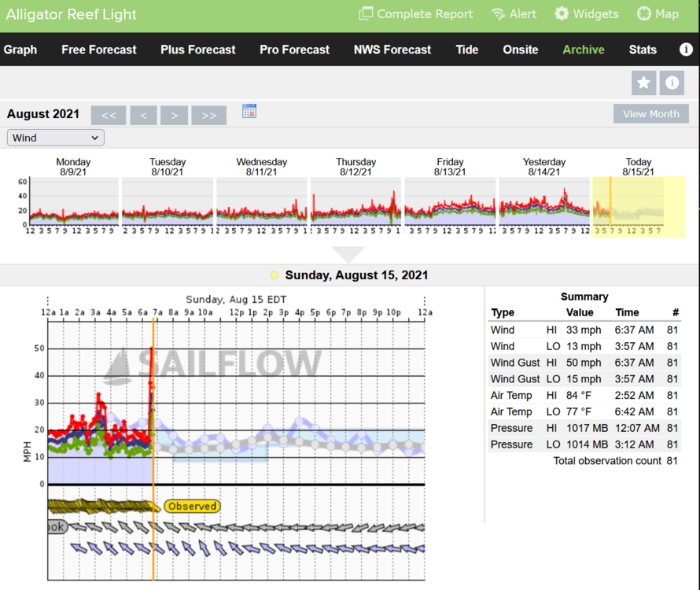This screenshot has width=700, height=590.
Task: Click the Complete Report icon
Action: [x=366, y=14]
